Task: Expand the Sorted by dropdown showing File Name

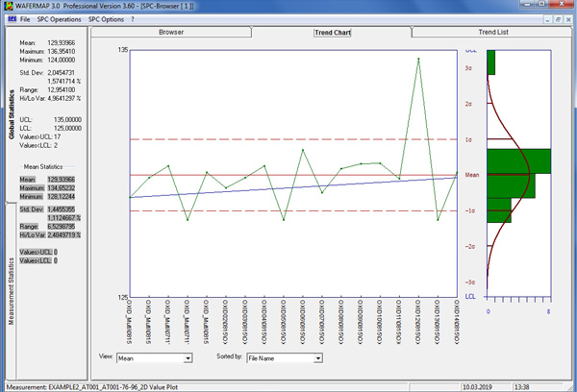Action: click(x=318, y=358)
